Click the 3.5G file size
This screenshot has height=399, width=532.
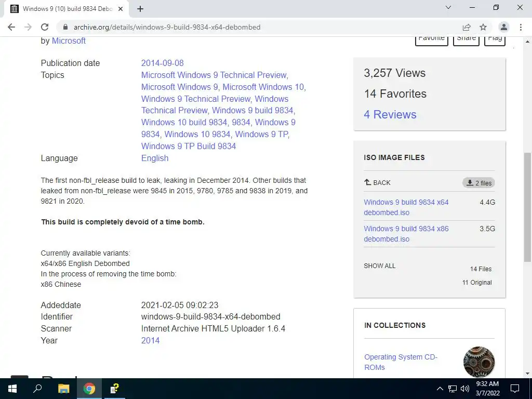[x=487, y=229]
